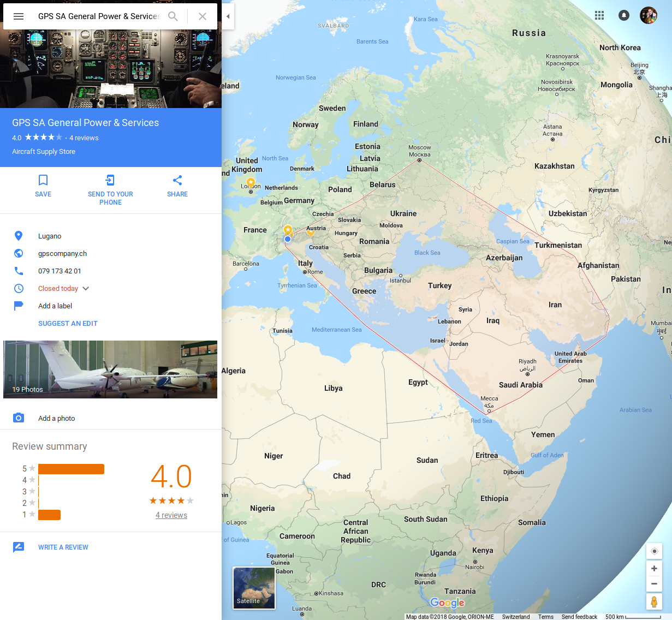
Task: Click Send feedback in footer
Action: coord(579,617)
